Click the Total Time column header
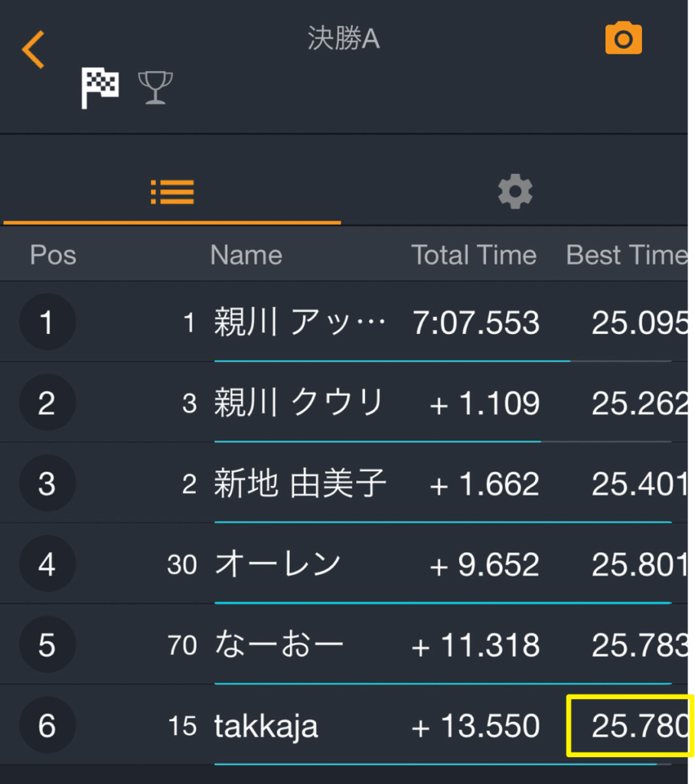This screenshot has width=695, height=784. (x=474, y=255)
